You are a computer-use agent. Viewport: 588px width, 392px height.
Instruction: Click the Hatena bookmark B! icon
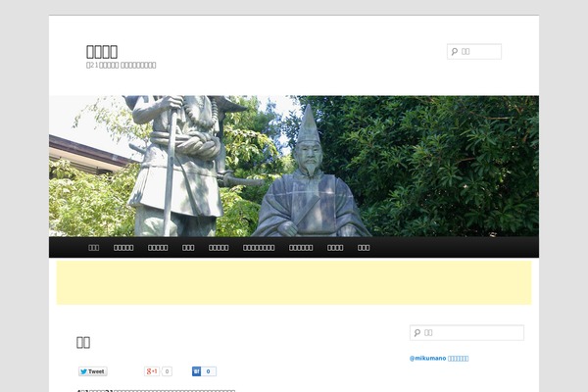point(197,371)
